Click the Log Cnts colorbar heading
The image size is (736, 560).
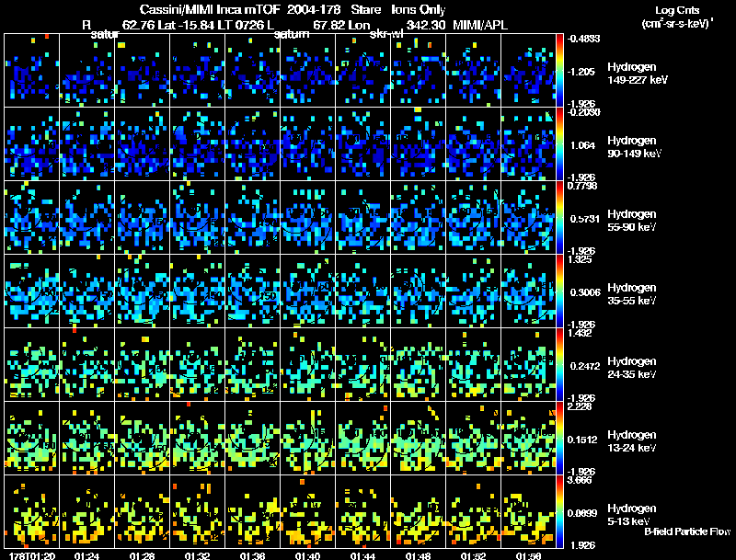[x=677, y=10]
